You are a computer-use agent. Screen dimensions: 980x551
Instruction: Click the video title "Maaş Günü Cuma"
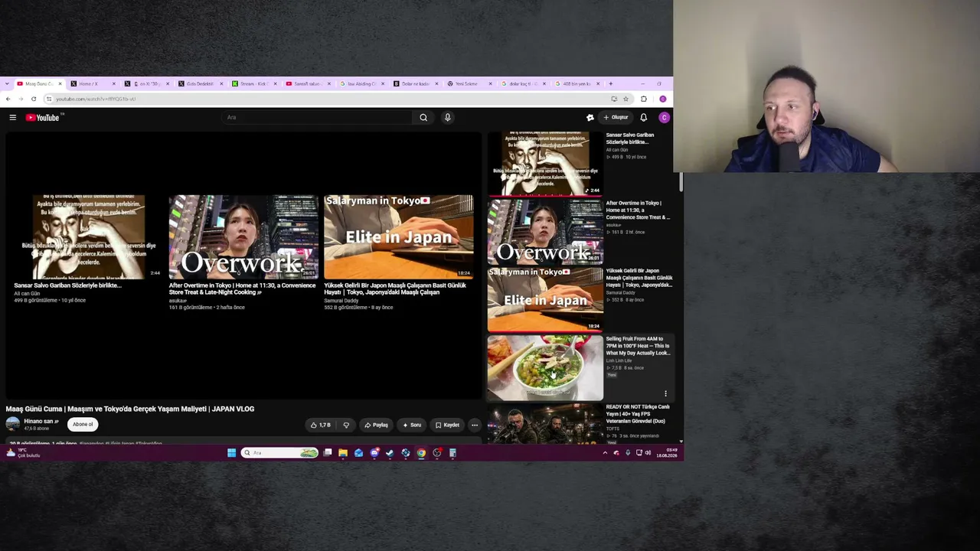coord(130,409)
